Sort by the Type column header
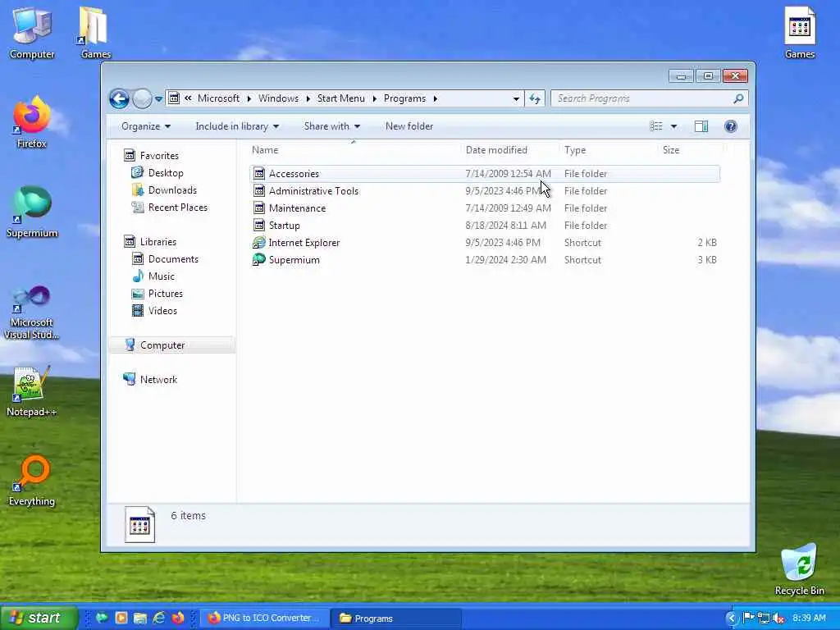Image resolution: width=840 pixels, height=630 pixels. (575, 150)
